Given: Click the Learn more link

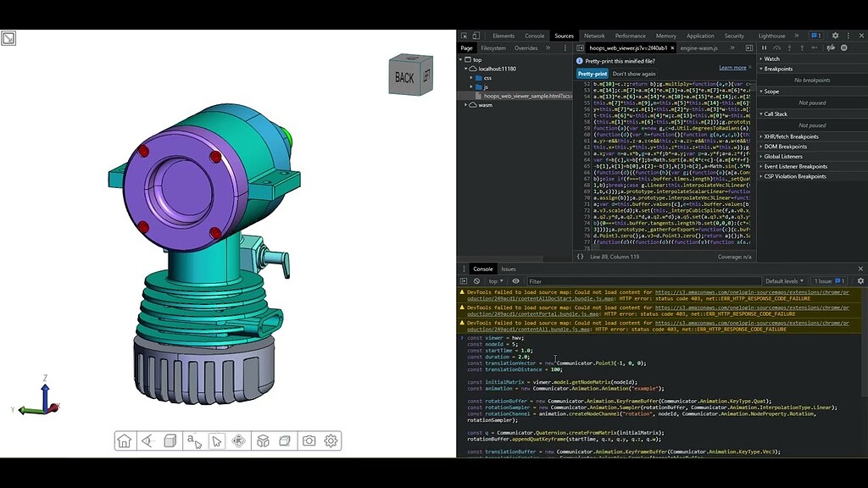Looking at the screenshot, I should [x=732, y=66].
